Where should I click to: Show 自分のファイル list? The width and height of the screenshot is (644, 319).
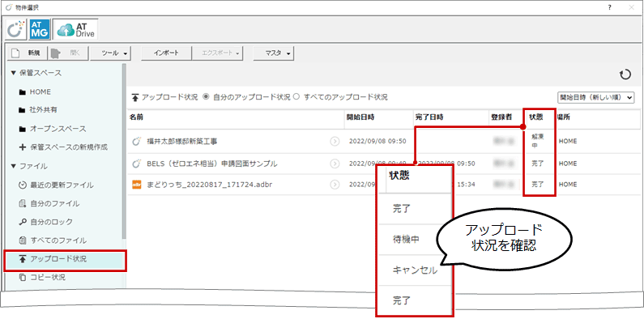pos(49,203)
